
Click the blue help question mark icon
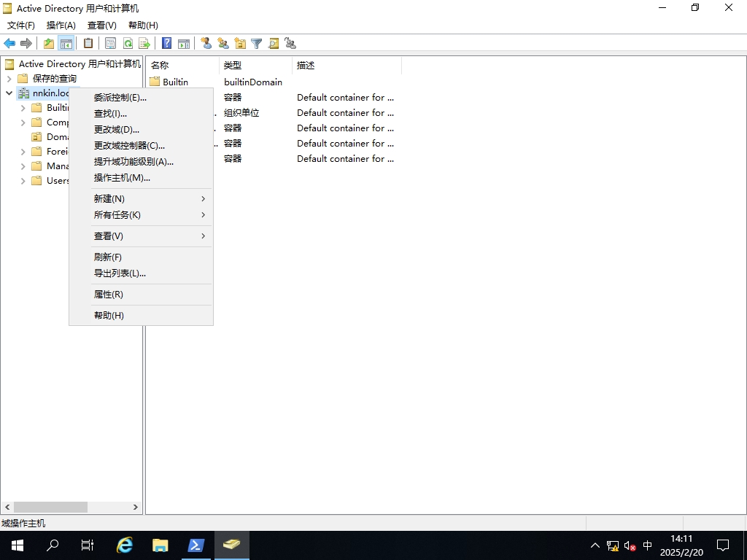[x=167, y=44]
